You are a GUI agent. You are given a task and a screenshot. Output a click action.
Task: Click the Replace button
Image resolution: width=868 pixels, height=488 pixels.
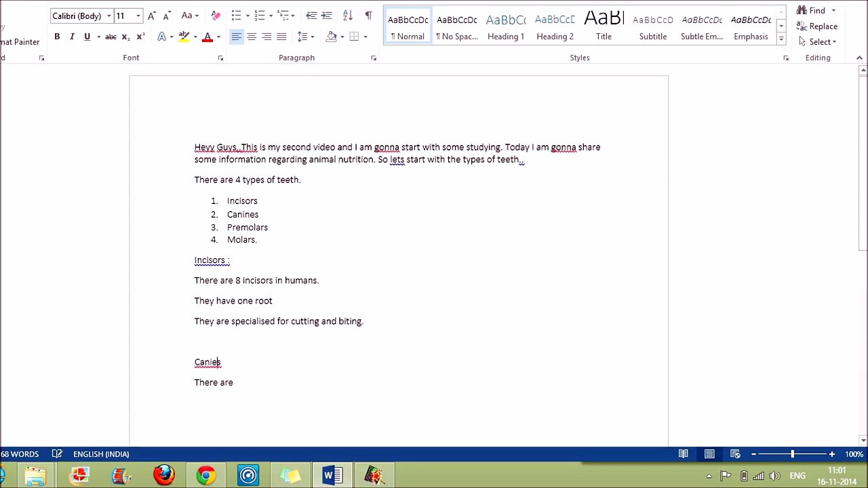817,26
